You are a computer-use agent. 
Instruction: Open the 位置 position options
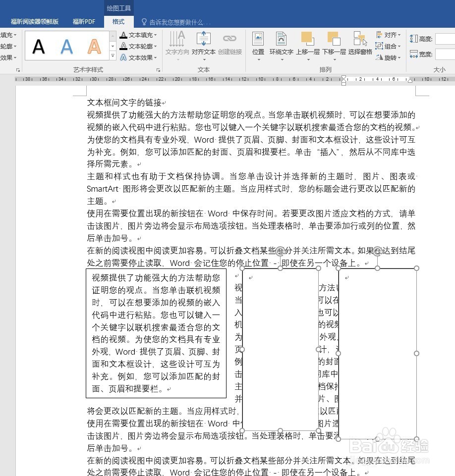click(258, 46)
